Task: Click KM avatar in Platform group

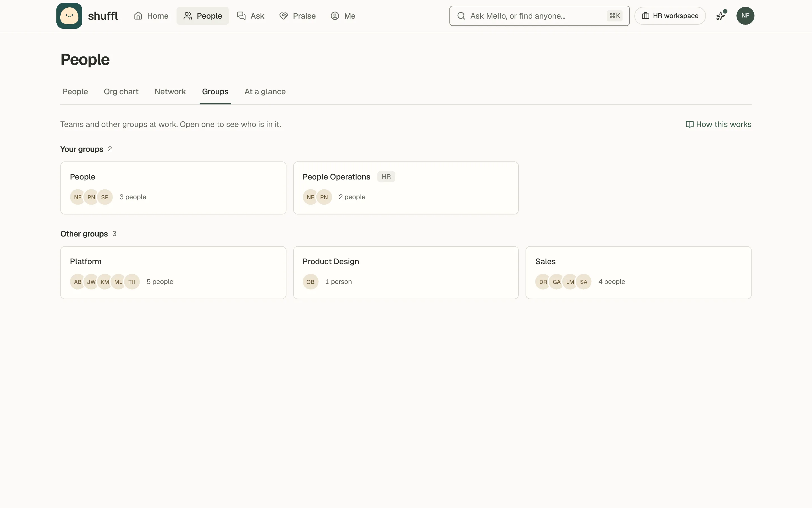Action: coord(105,282)
